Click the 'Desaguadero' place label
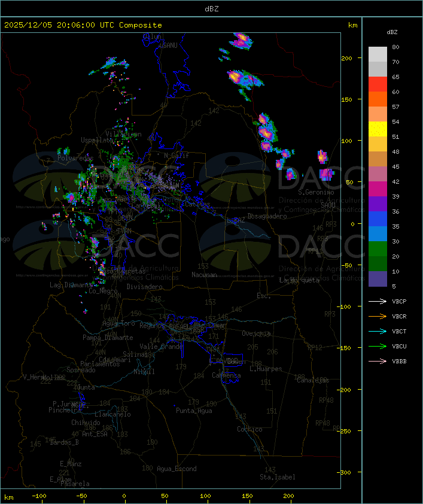The image size is (423, 504). point(267,216)
